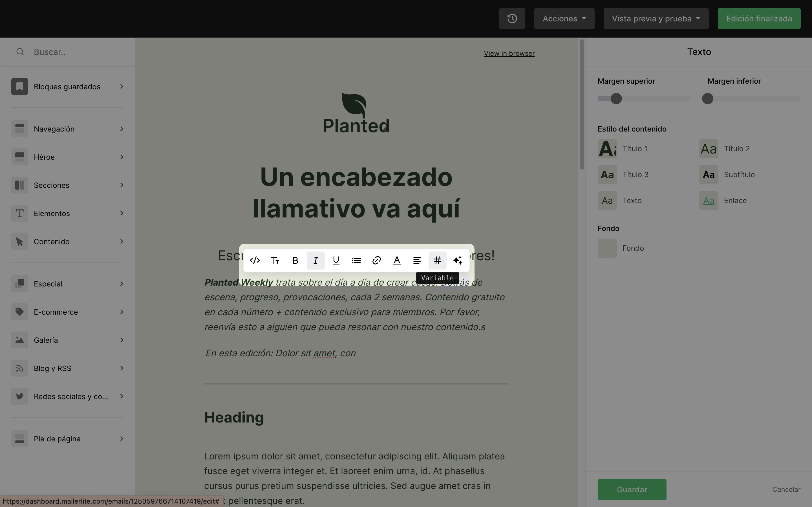Open version history clock icon
The height and width of the screenshot is (507, 812).
[x=512, y=18]
